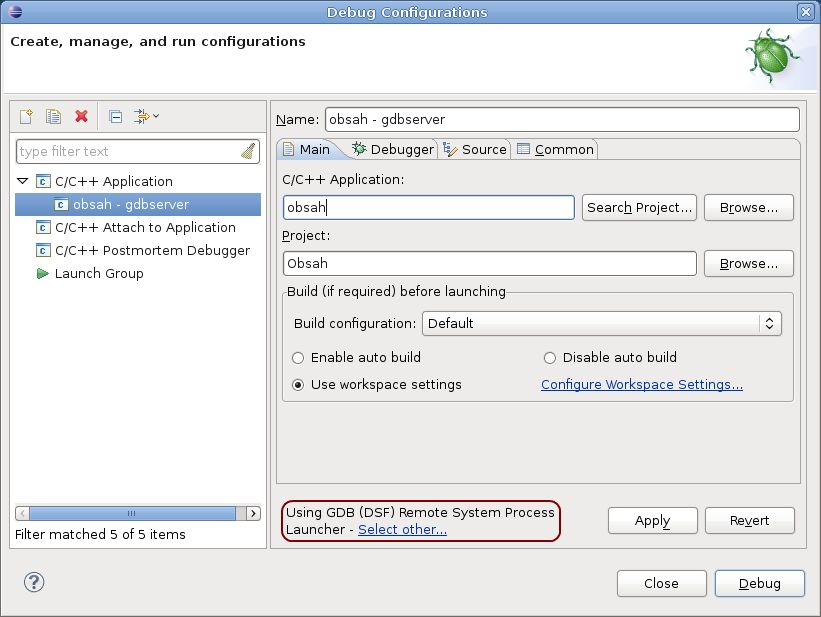Click Browse... next to C/C++ Application

coord(749,207)
